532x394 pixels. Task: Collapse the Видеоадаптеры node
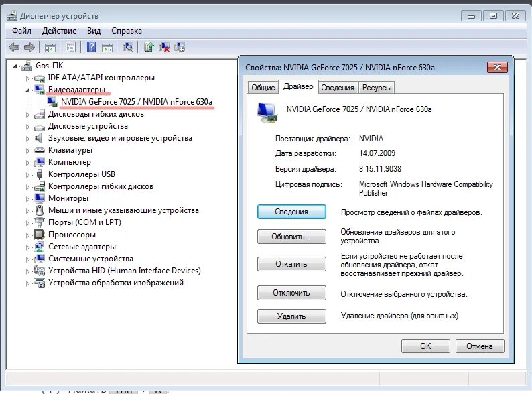[x=28, y=90]
